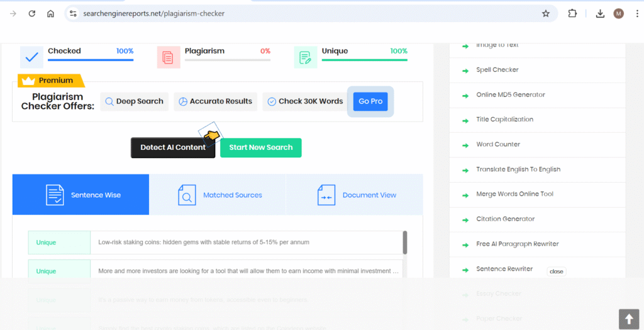This screenshot has width=644, height=330.
Task: Go to the Citation Generator link
Action: pyautogui.click(x=505, y=219)
